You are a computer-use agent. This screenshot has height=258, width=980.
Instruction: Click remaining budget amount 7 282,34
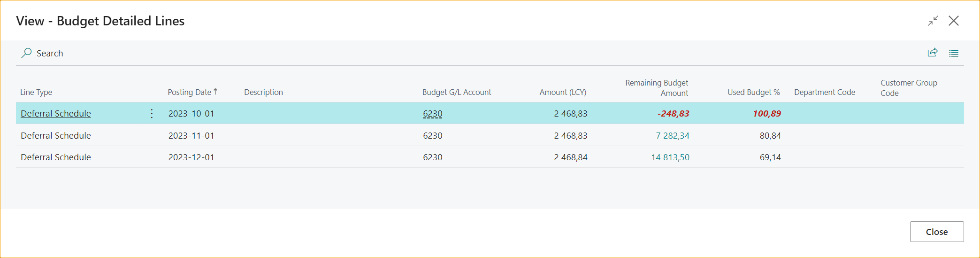coord(673,135)
